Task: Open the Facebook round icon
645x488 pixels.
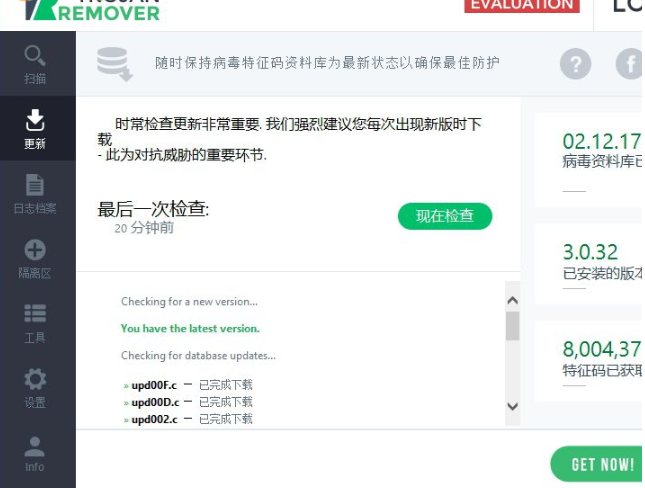Action: point(629,64)
